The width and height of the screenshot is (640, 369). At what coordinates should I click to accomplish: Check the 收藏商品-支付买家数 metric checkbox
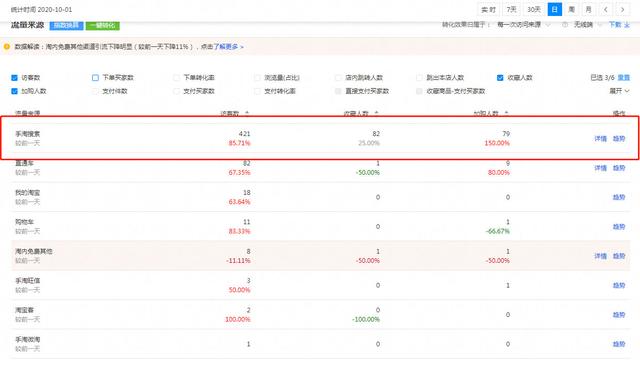coord(419,91)
